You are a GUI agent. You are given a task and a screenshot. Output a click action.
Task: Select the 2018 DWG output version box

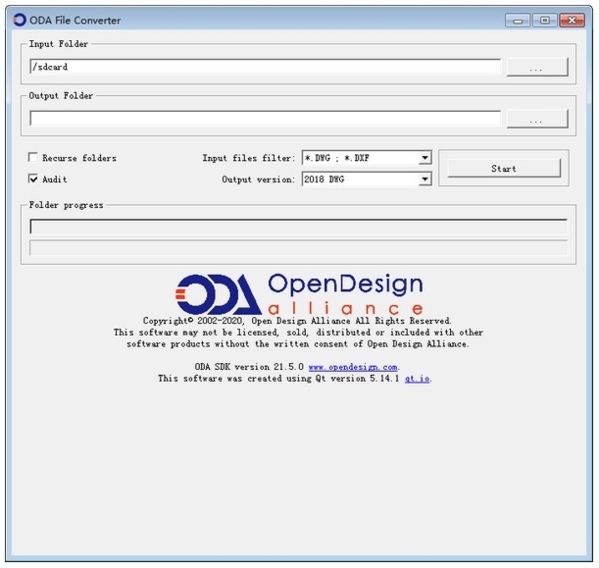pyautogui.click(x=367, y=179)
